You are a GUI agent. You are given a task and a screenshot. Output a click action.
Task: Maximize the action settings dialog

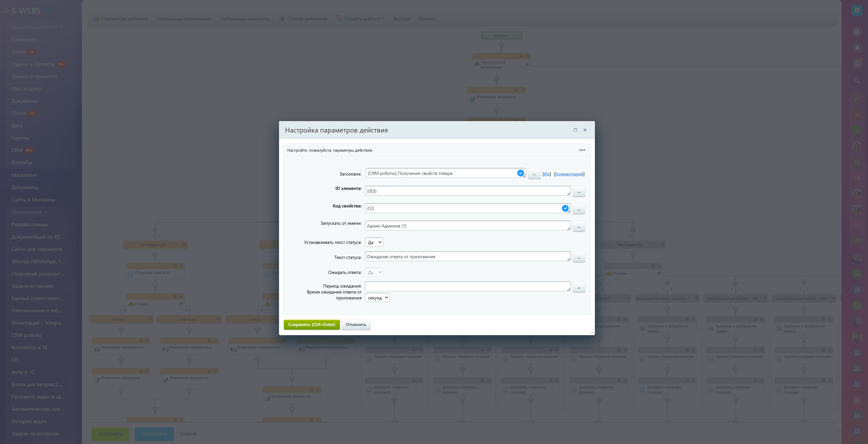tap(575, 130)
